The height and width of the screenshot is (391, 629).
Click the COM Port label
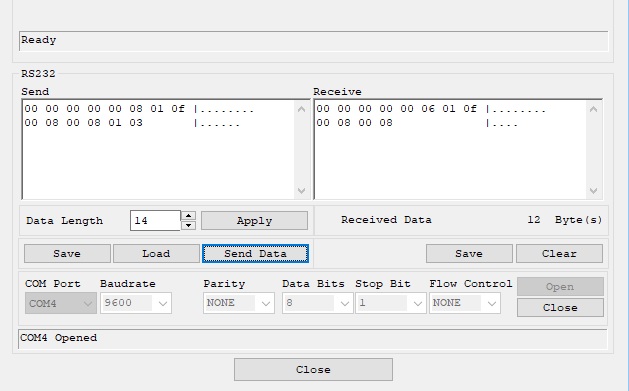click(x=53, y=284)
